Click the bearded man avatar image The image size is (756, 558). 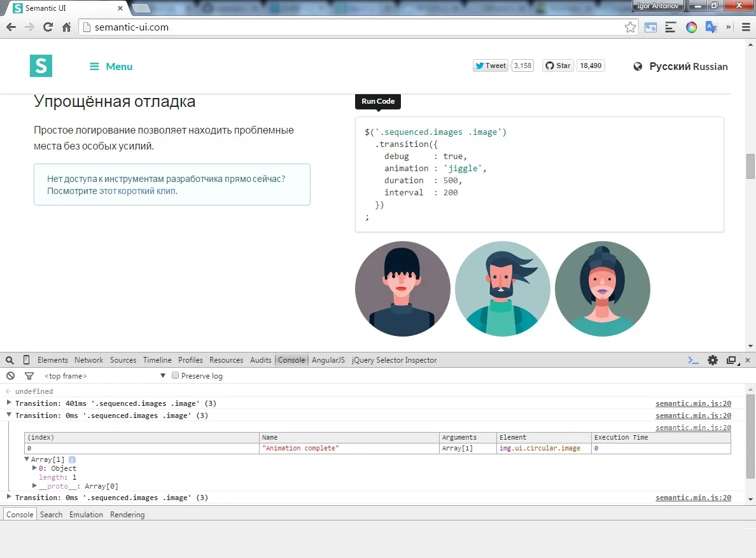coord(502,289)
